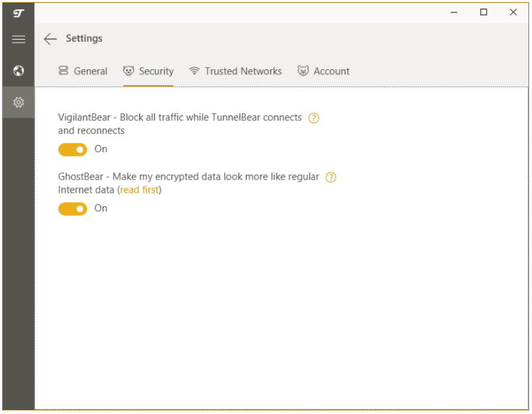Open the Account tab

pos(324,71)
